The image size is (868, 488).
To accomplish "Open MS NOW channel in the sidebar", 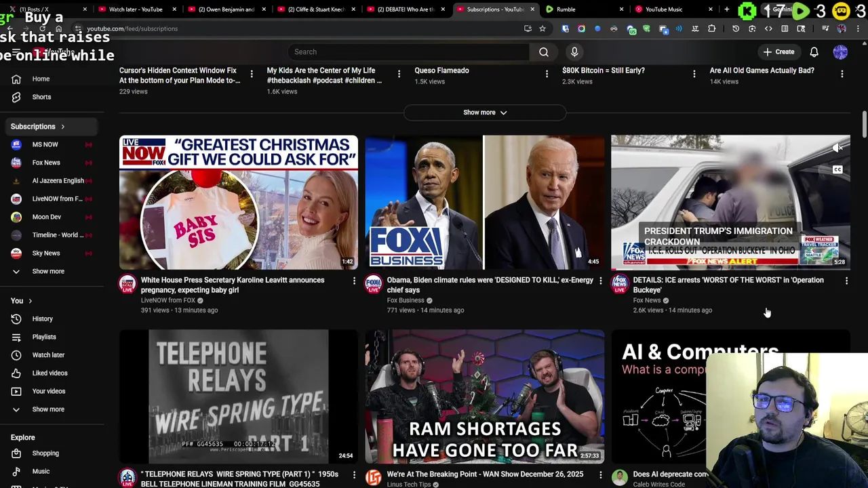I will point(53,144).
